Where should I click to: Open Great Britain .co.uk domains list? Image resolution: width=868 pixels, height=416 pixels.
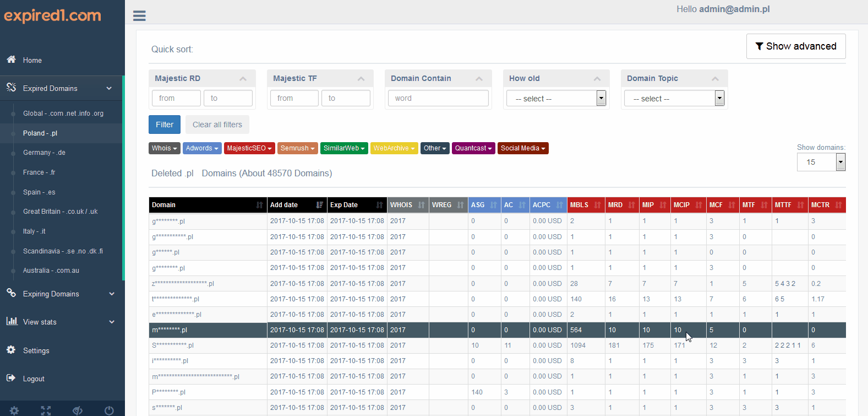point(61,212)
